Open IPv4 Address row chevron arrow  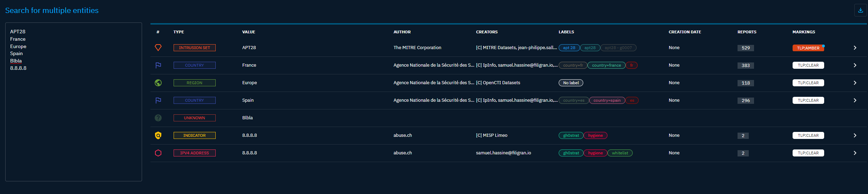click(855, 153)
